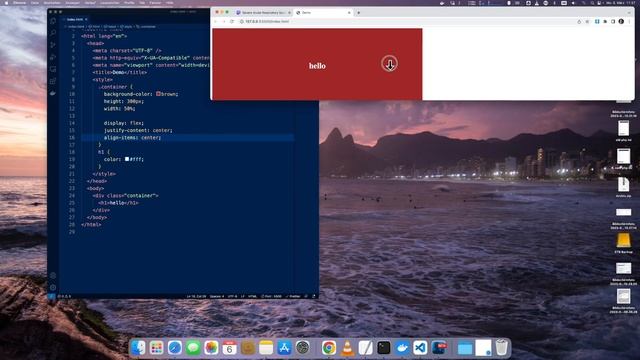This screenshot has width=640, height=360.
Task: Open Docker from the dock
Action: tap(402, 348)
